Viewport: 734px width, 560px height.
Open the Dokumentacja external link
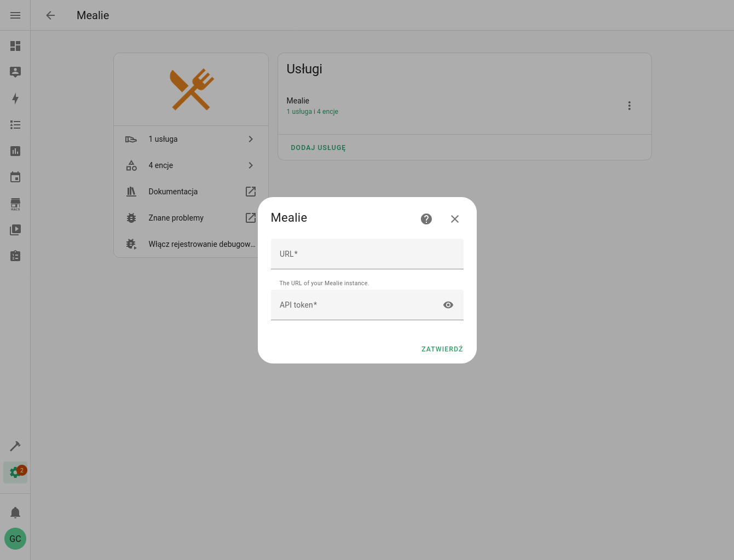191,192
